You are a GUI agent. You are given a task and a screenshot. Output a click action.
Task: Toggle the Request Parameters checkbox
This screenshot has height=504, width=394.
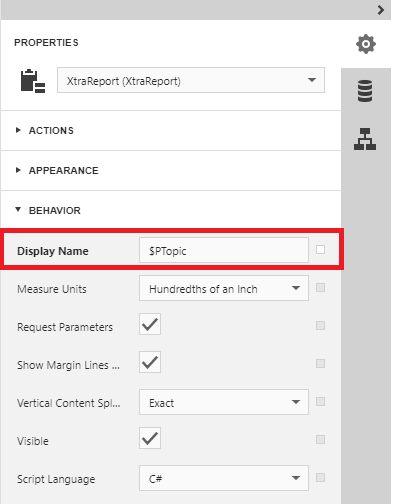pos(150,324)
